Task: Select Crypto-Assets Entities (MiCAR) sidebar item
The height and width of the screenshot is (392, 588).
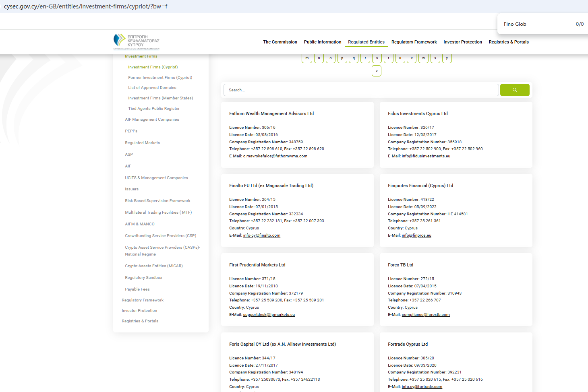Action: [x=153, y=266]
